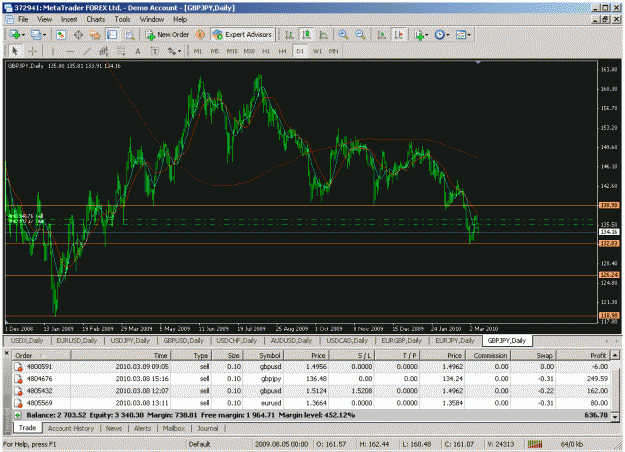Click the MetaEditor icon next to New Order
Image resolution: width=625 pixels, height=452 pixels.
pyautogui.click(x=200, y=35)
